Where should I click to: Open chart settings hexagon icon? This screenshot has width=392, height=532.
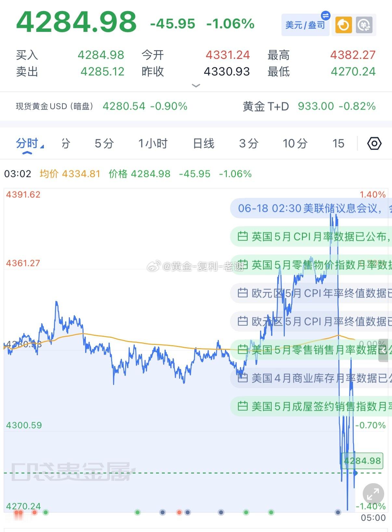374,143
